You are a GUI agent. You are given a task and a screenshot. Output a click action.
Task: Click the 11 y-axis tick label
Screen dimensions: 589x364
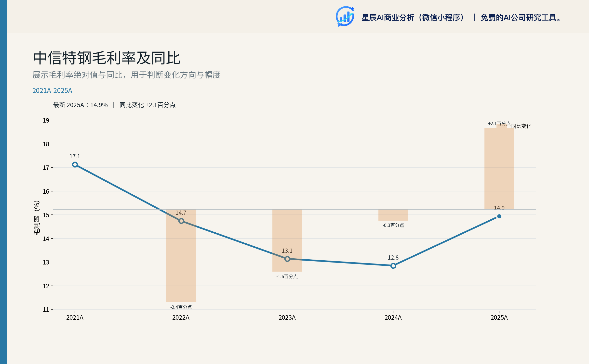coord(46,310)
